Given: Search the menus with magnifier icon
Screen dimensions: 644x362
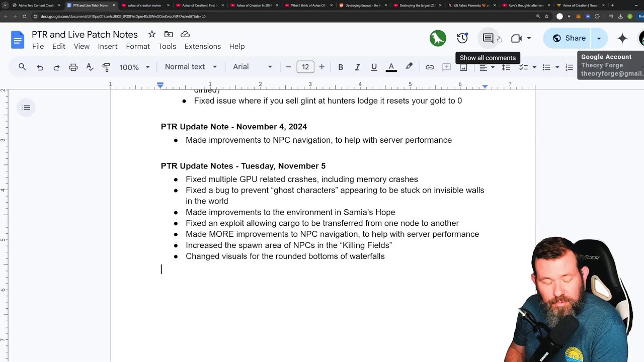Looking at the screenshot, I should click(22, 67).
